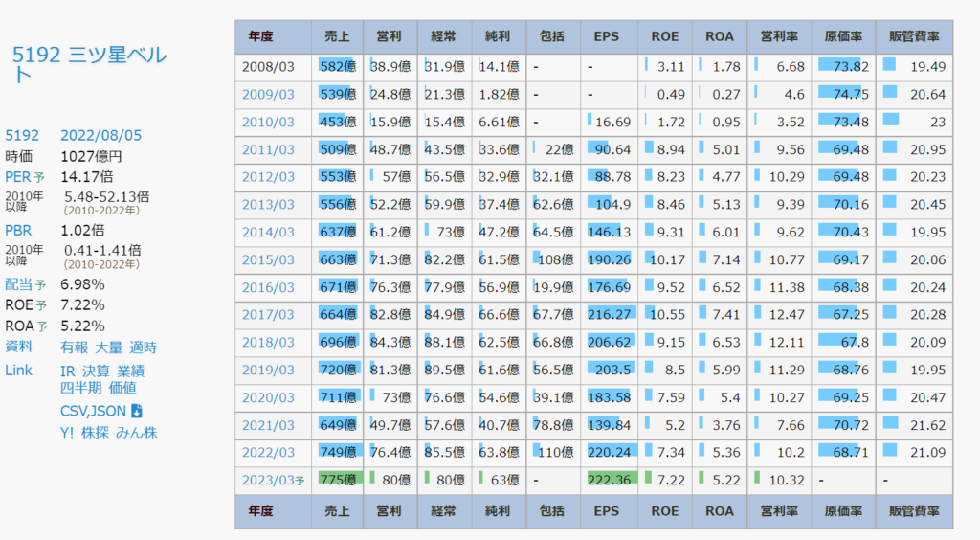980x540 pixels.
Task: Open the 価値 link
Action: point(122,388)
